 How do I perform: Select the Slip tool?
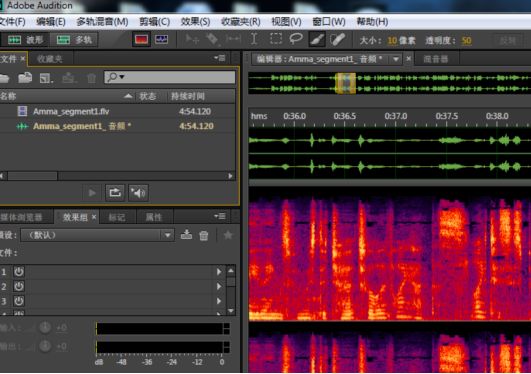pos(233,40)
